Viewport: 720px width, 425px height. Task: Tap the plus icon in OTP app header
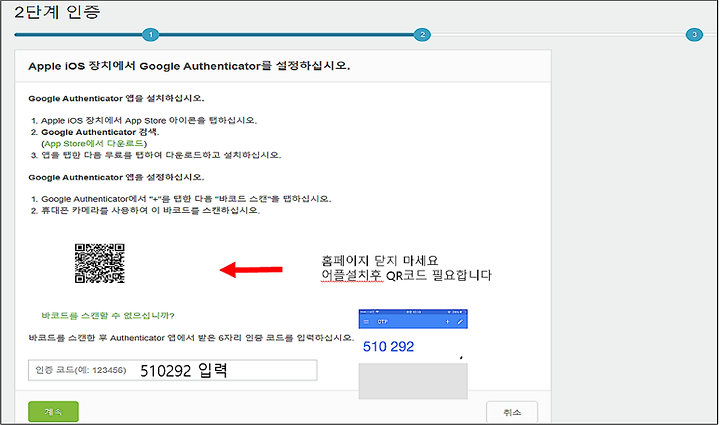[x=447, y=322]
